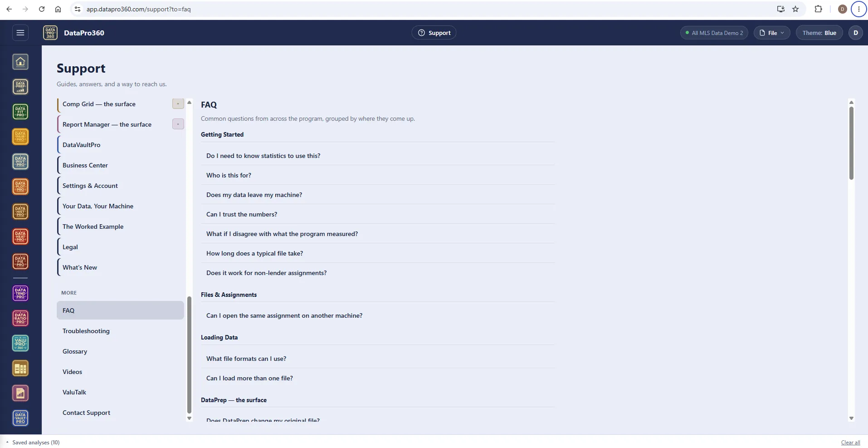Expand "Does my data leave my machine?"
Screen dimensions: 868x448
coord(378,195)
